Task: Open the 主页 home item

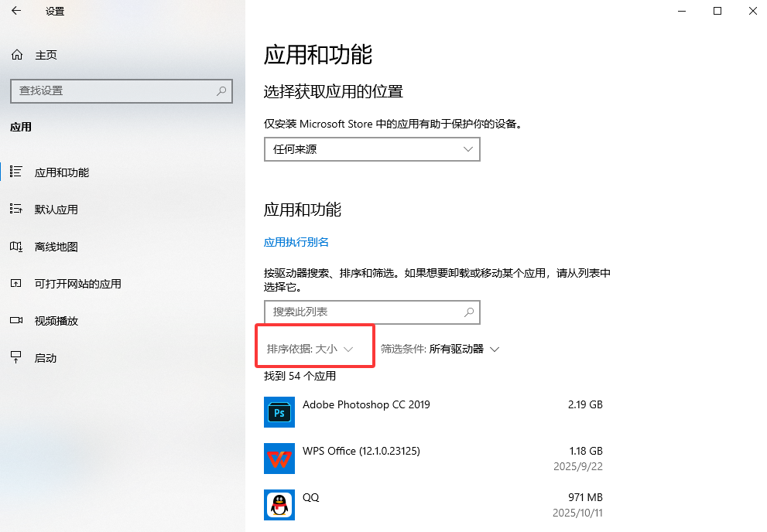Action: [x=35, y=54]
